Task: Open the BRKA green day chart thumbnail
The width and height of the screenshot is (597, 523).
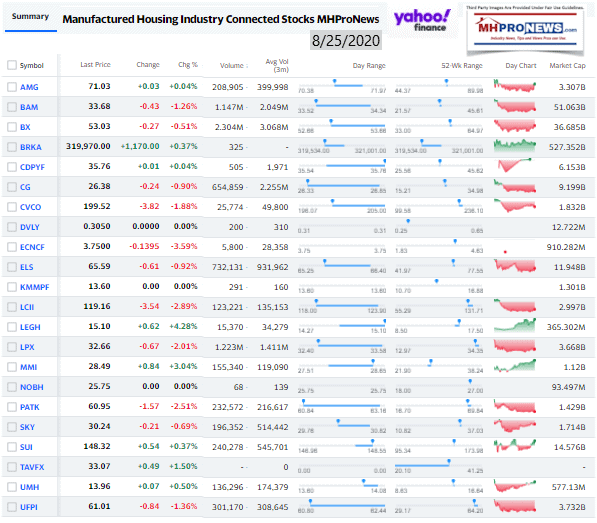Action: coord(515,145)
